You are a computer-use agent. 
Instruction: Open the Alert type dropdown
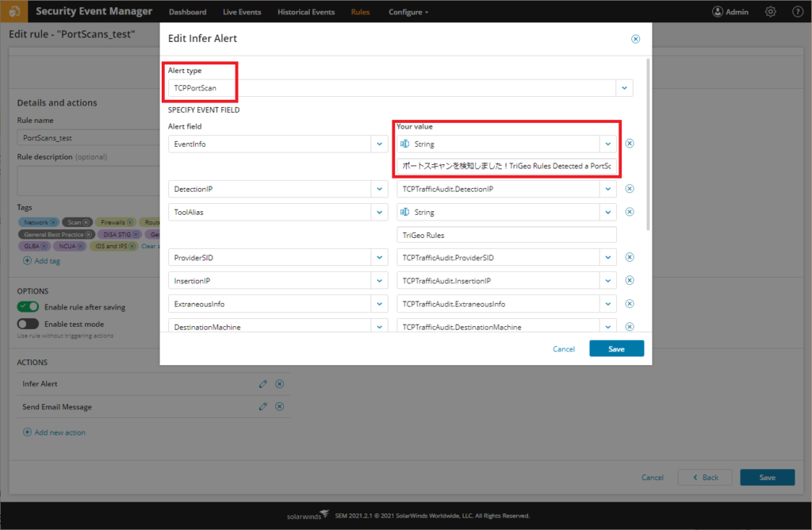pyautogui.click(x=624, y=88)
